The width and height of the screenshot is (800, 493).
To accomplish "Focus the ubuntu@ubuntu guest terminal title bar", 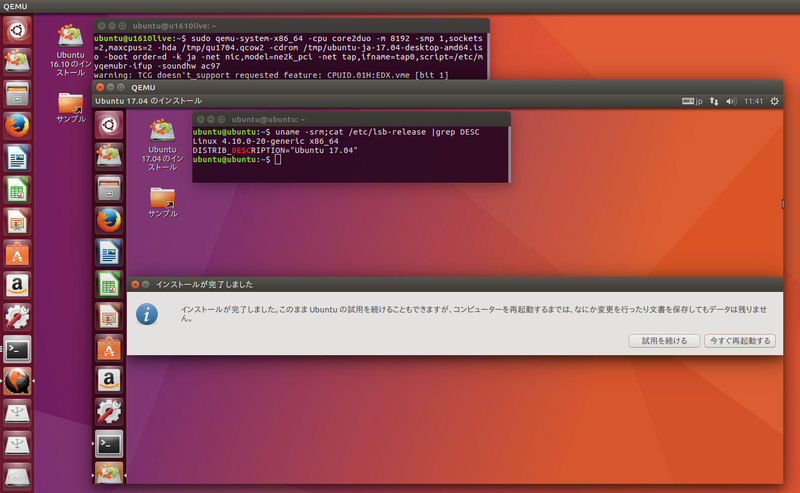I will [351, 119].
